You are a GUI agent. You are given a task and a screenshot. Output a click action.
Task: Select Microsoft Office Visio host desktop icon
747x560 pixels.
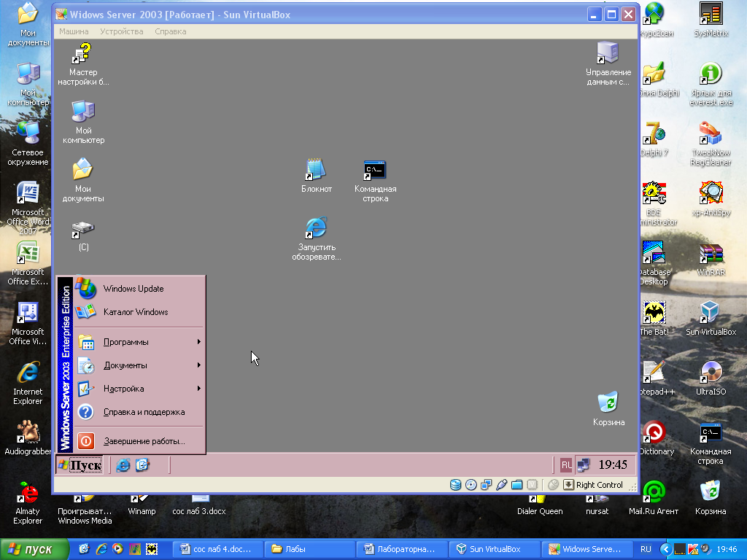[x=28, y=323]
